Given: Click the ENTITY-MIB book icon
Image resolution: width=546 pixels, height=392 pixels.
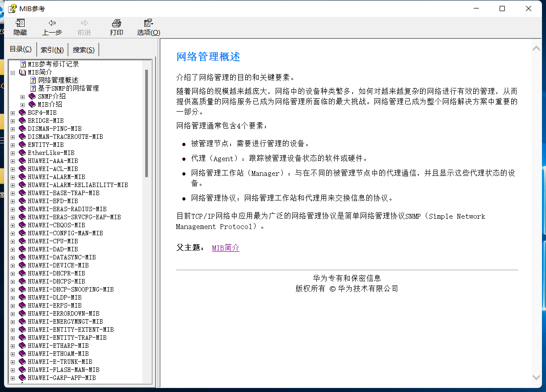Looking at the screenshot, I should [x=22, y=145].
